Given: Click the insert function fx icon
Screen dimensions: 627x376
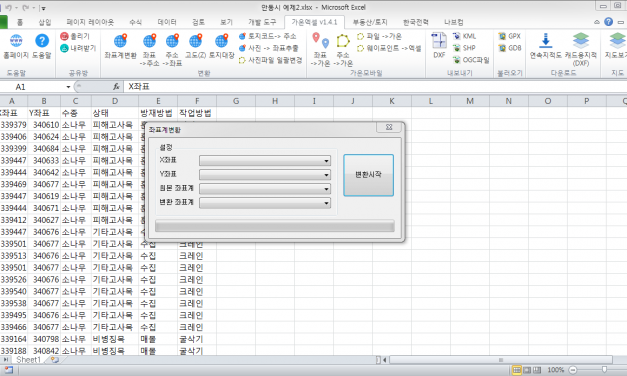Looking at the screenshot, I should (x=116, y=86).
